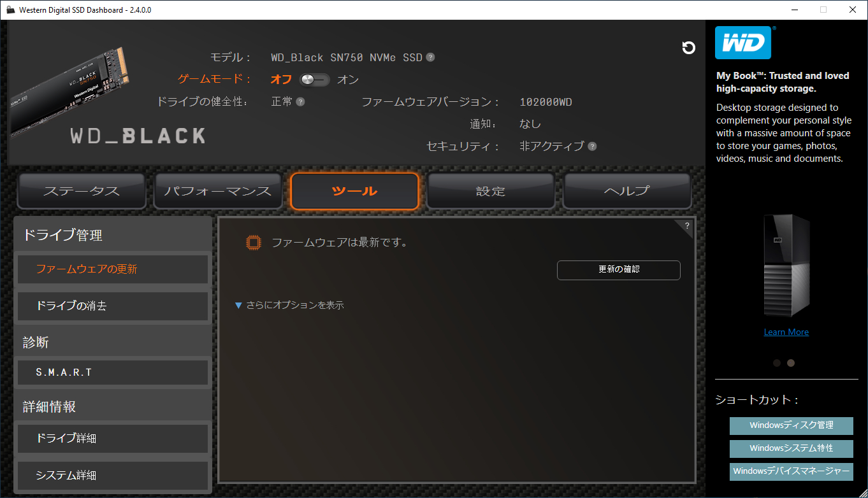Click the model name WD_Black SN750 NVMe SSD
The height and width of the screenshot is (498, 868).
[347, 57]
